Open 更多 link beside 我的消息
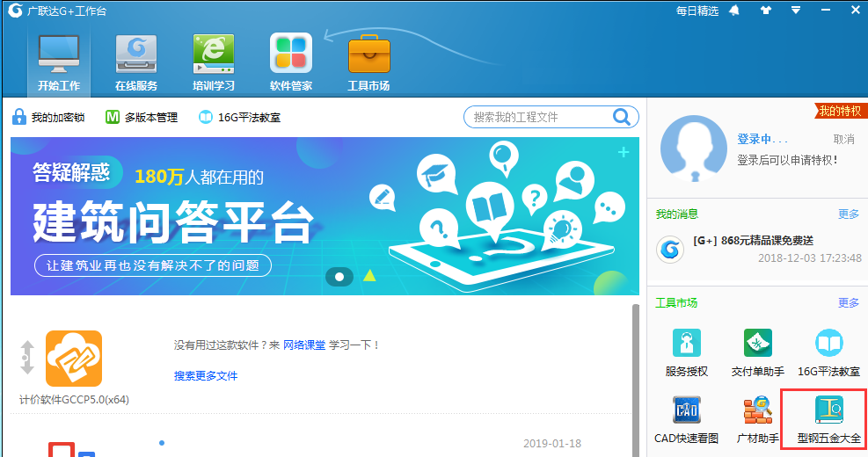This screenshot has width=868, height=457. coord(848,214)
